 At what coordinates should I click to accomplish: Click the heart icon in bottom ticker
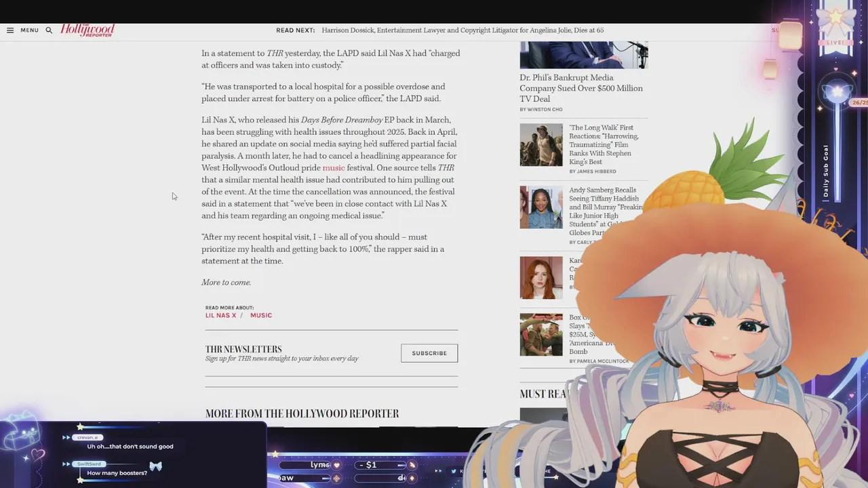tap(337, 466)
